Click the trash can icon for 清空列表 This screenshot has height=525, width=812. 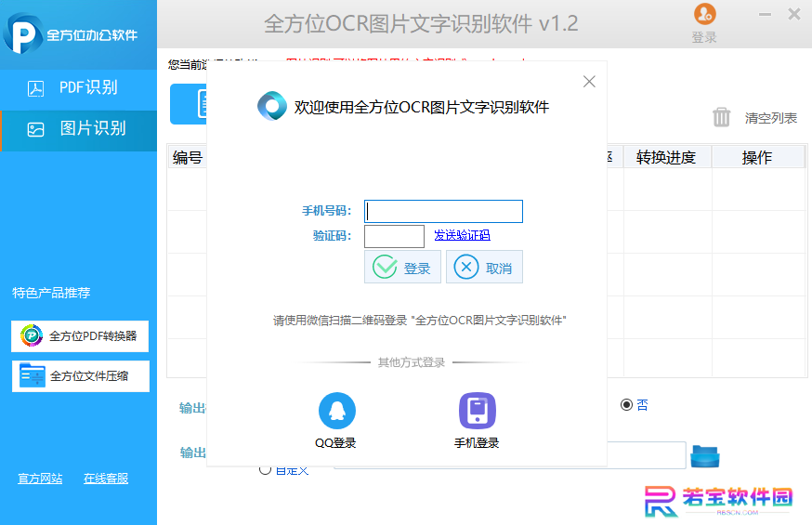pyautogui.click(x=721, y=117)
